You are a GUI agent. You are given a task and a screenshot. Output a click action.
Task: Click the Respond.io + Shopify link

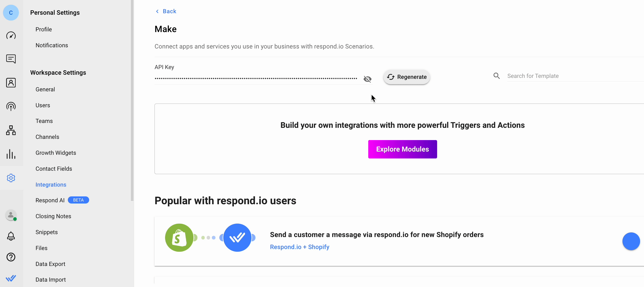(x=300, y=247)
